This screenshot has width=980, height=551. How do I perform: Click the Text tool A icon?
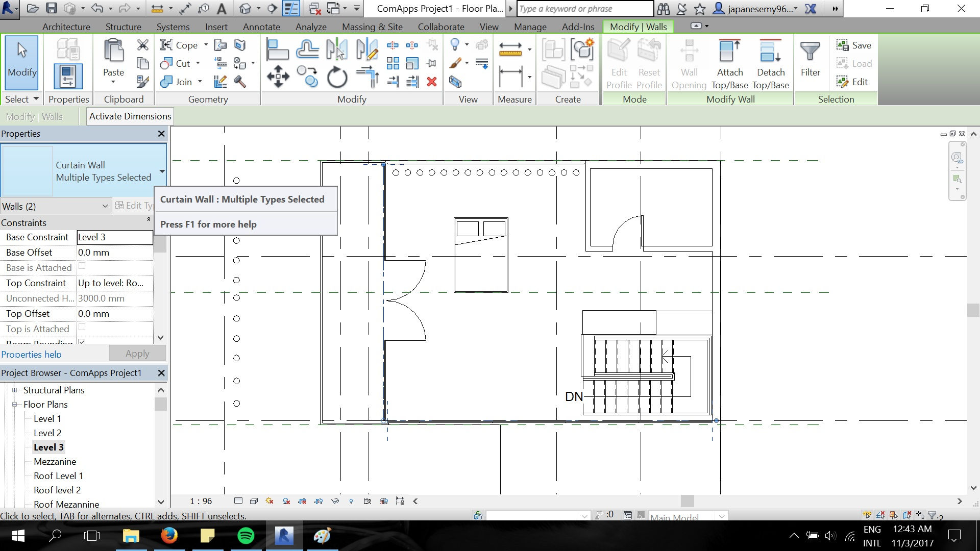point(222,8)
